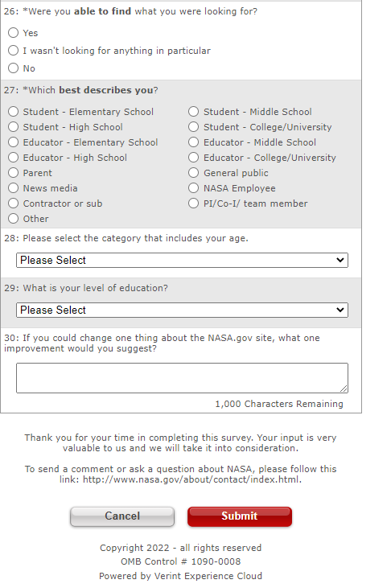Pick Educator - Elementary School radio button

[x=13, y=142]
